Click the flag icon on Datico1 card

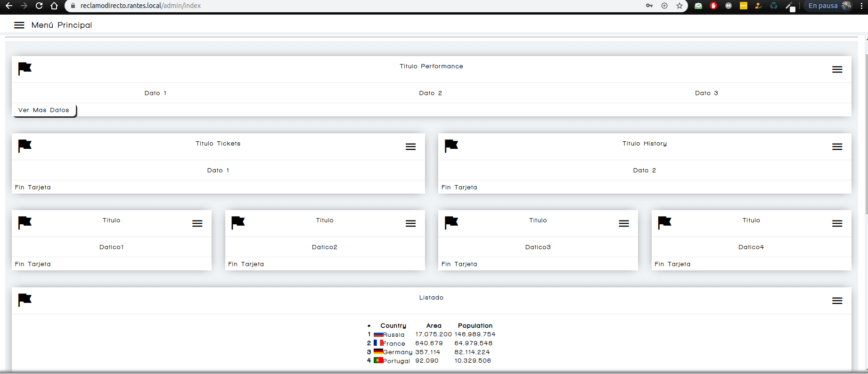click(x=25, y=222)
